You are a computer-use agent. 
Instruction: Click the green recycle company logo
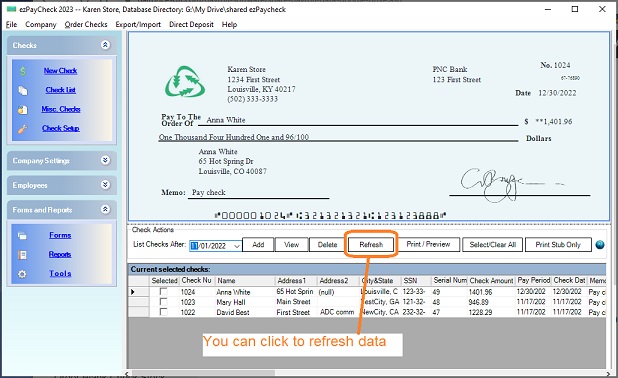(185, 82)
